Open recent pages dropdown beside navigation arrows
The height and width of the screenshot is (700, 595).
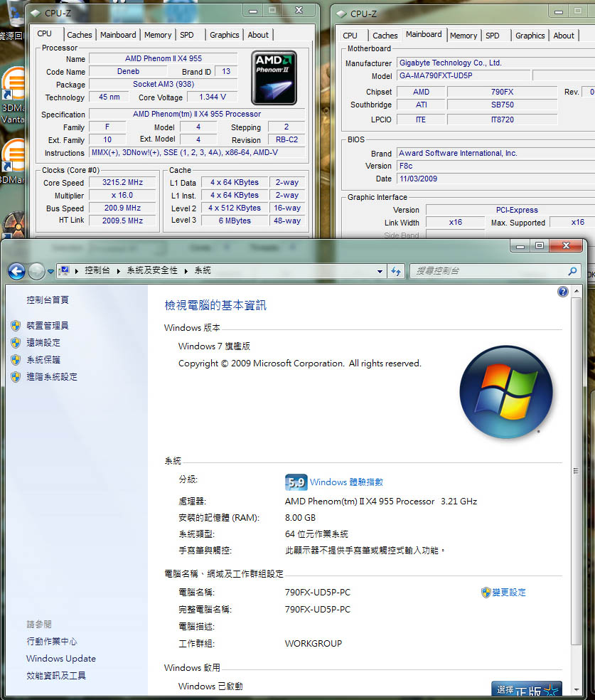point(50,272)
